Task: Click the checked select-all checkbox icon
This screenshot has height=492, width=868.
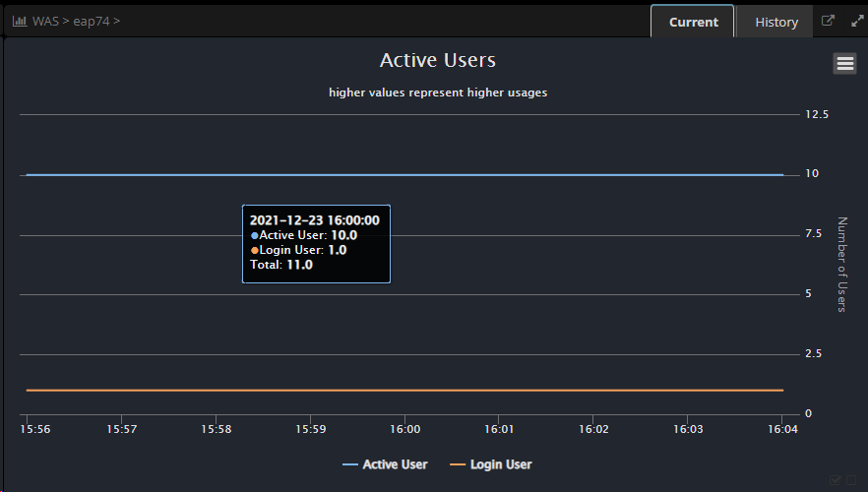Action: point(836,479)
